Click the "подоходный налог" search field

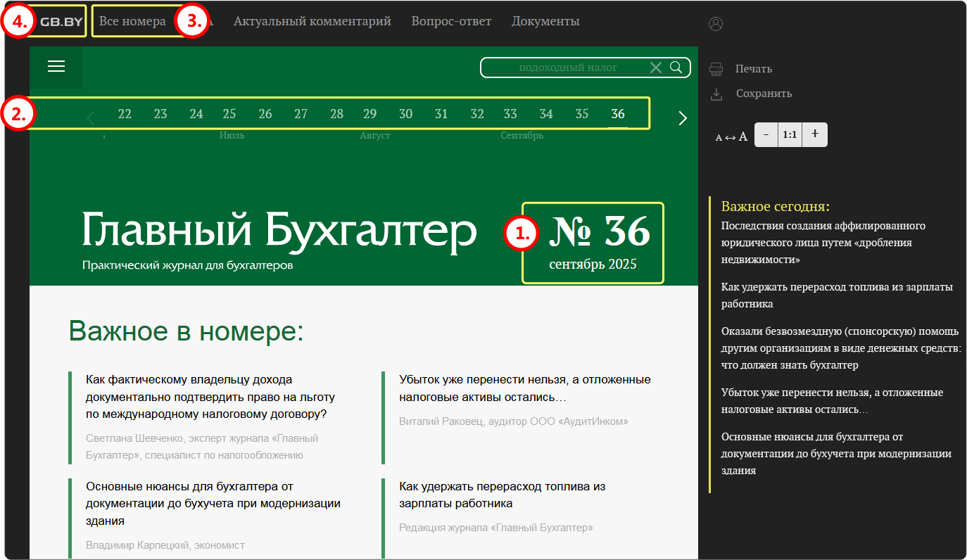[x=567, y=68]
